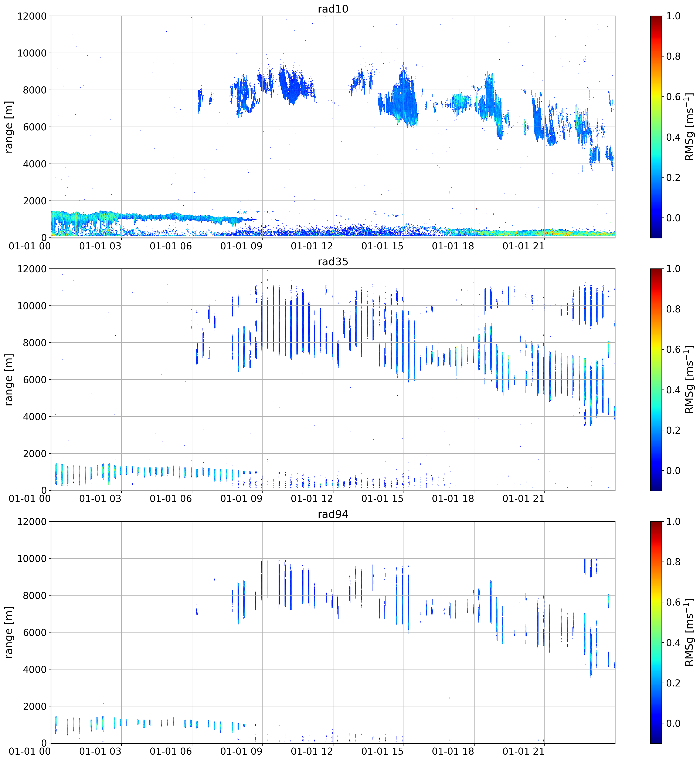This screenshot has height=761, width=700.
Task: Click the rad94 colorbar 'RMSg [ms⁻¹]' label
Action: pyautogui.click(x=689, y=632)
